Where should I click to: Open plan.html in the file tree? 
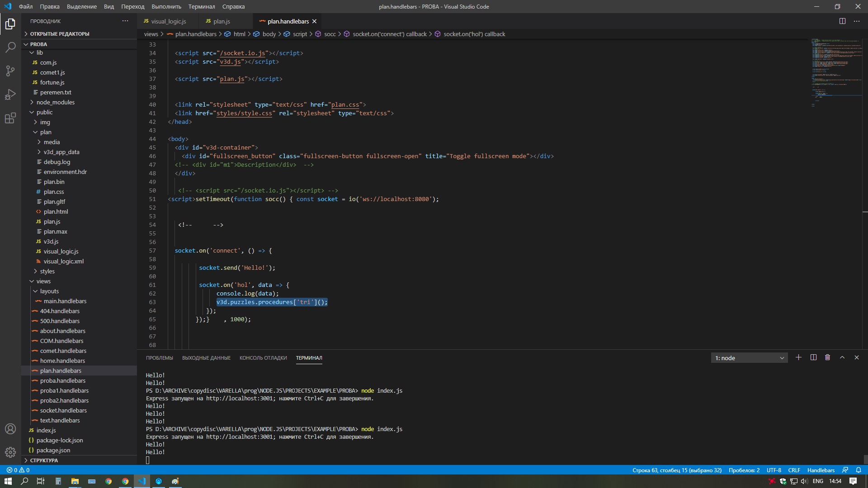pos(79,211)
